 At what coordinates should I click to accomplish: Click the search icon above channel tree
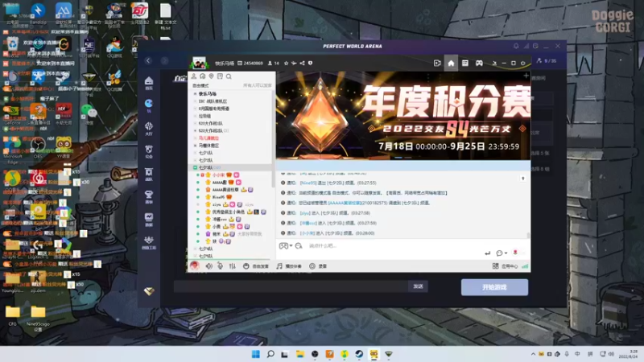tap(229, 76)
